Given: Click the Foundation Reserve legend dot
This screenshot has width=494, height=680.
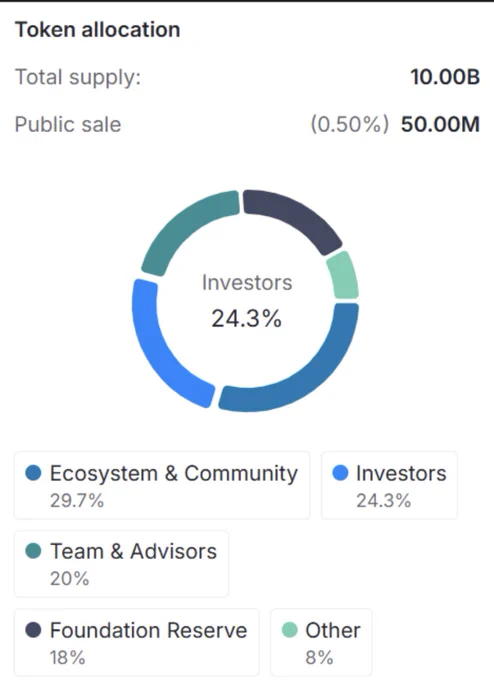Looking at the screenshot, I should [x=33, y=630].
